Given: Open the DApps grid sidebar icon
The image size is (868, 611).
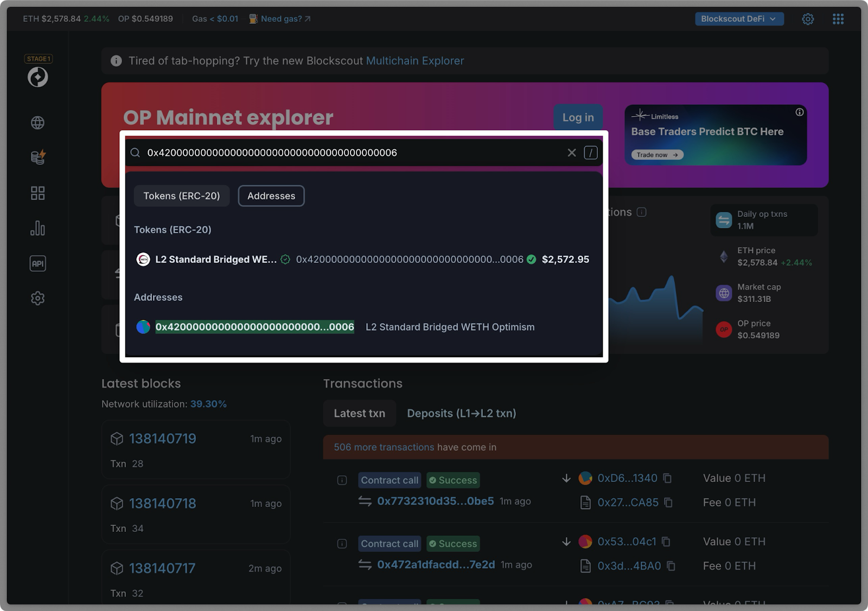Looking at the screenshot, I should tap(37, 193).
